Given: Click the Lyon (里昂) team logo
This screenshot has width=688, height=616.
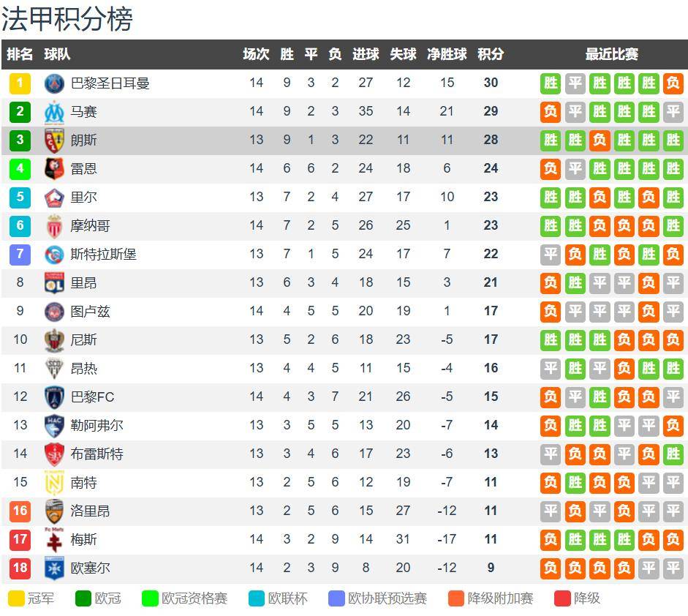Looking at the screenshot, I should pos(54,283).
